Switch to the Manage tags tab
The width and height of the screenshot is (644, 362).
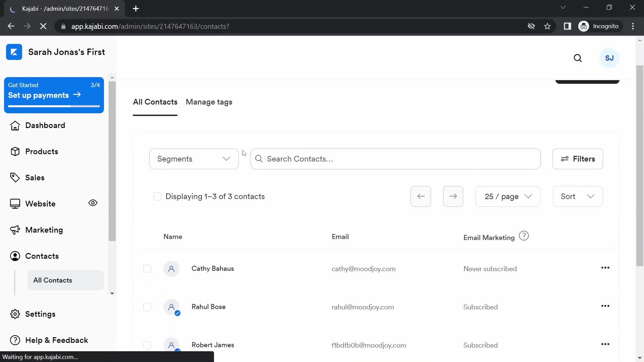[x=209, y=102]
